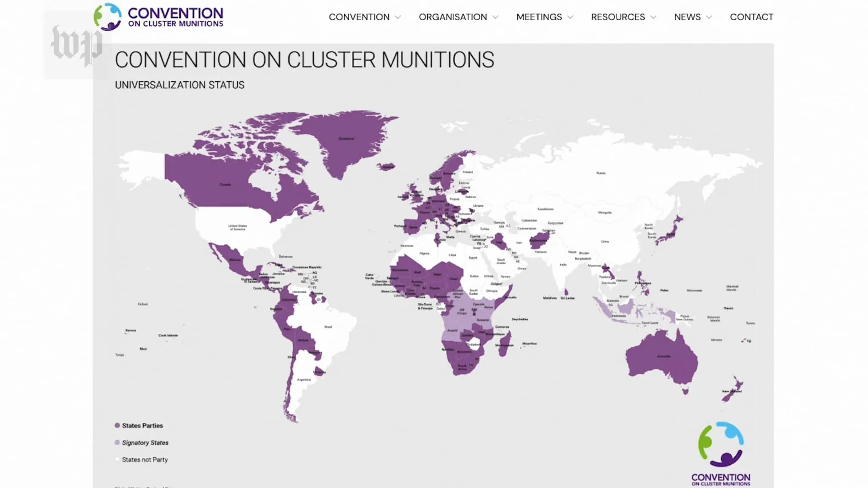The width and height of the screenshot is (868, 488).
Task: Click Argentina on the map
Action: [x=303, y=380]
